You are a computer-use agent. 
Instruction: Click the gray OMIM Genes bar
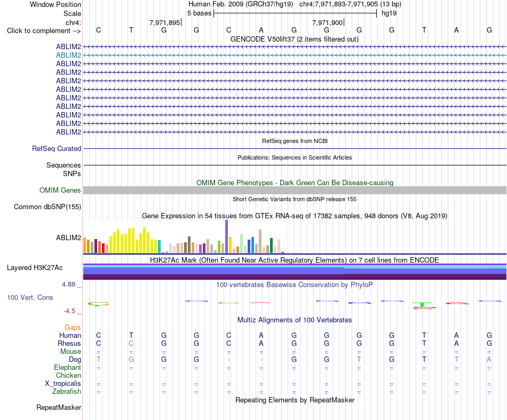pos(295,190)
